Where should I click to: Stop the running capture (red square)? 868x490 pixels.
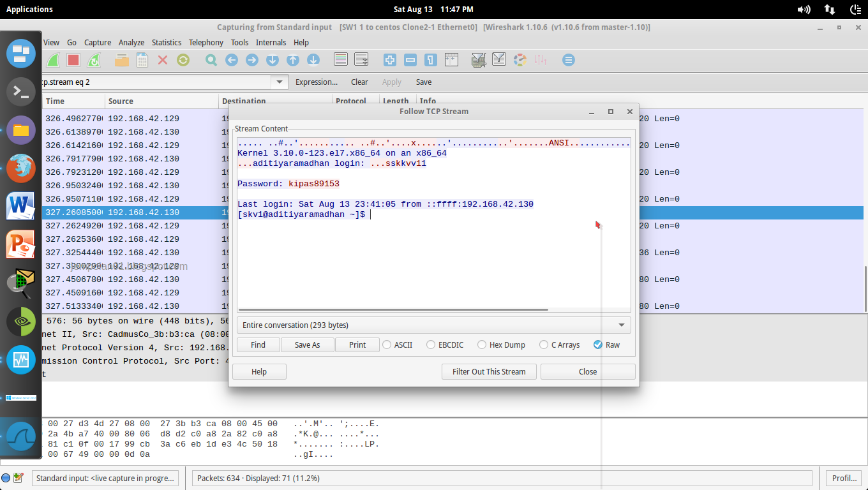coord(73,60)
